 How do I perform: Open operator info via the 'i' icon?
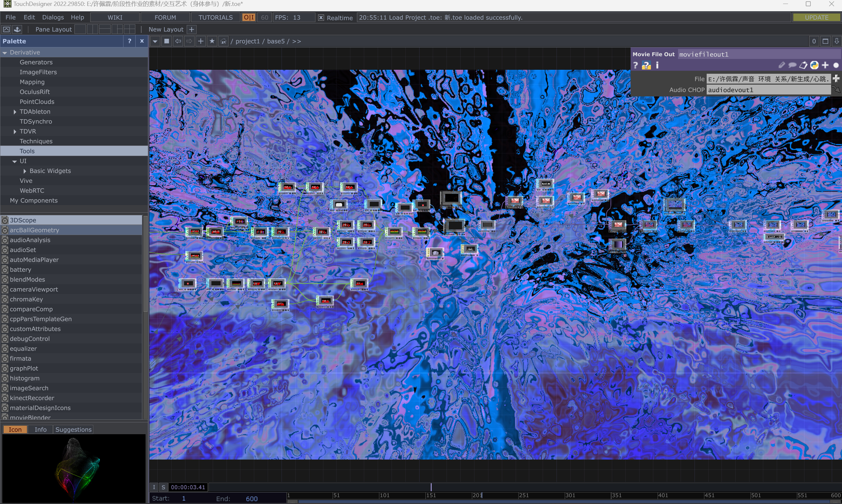coord(657,65)
